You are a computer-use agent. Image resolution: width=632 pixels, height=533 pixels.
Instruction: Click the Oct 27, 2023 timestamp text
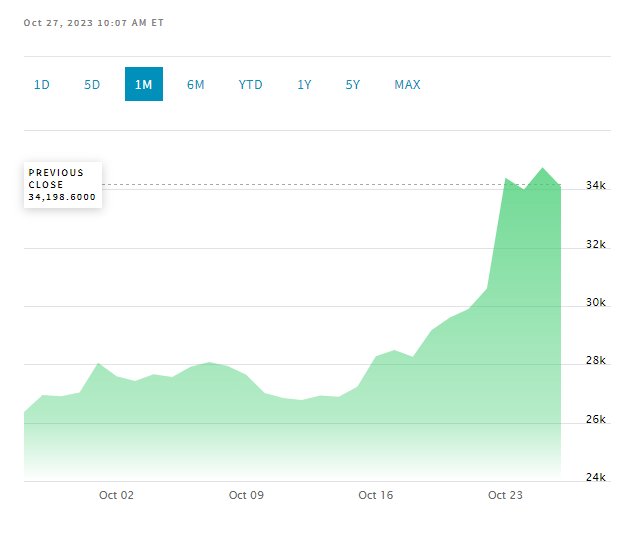pos(95,22)
